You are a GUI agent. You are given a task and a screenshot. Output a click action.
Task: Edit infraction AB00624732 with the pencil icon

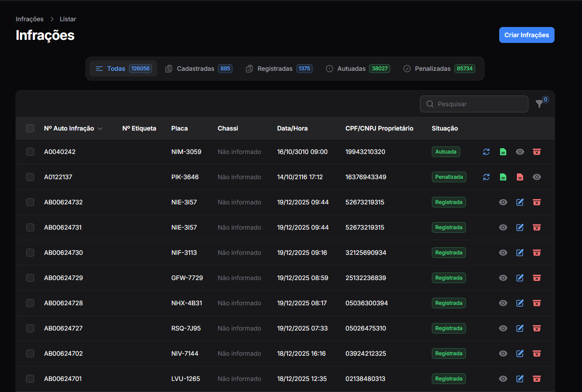520,202
